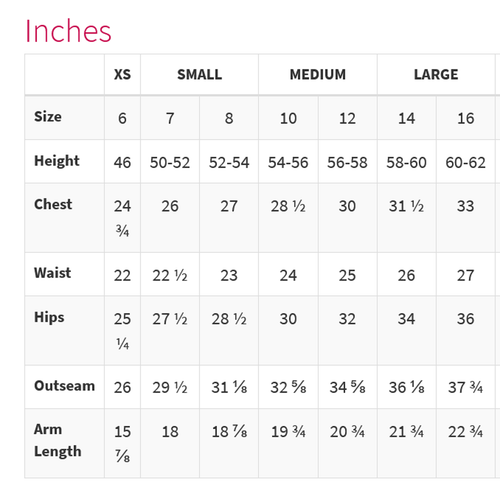Click the waist 22 ½ cell
500x500 pixels.
coord(170,276)
